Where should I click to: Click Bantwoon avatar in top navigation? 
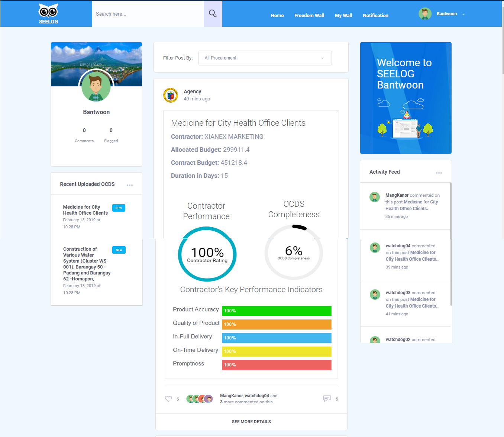coord(425,14)
